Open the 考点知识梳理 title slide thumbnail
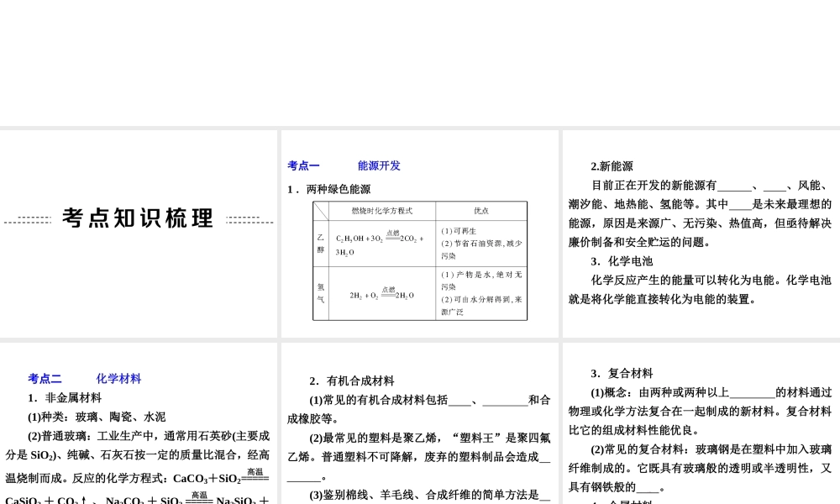840x504 pixels. click(139, 234)
